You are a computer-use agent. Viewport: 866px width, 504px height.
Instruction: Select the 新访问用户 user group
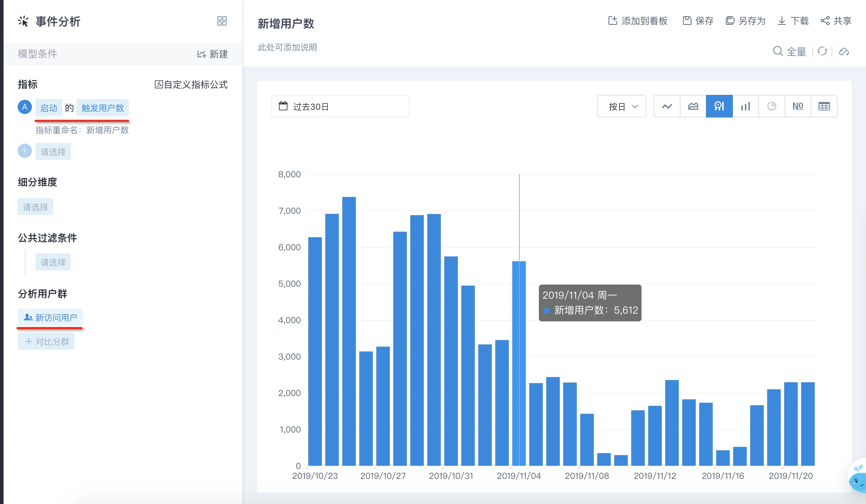pyautogui.click(x=50, y=317)
